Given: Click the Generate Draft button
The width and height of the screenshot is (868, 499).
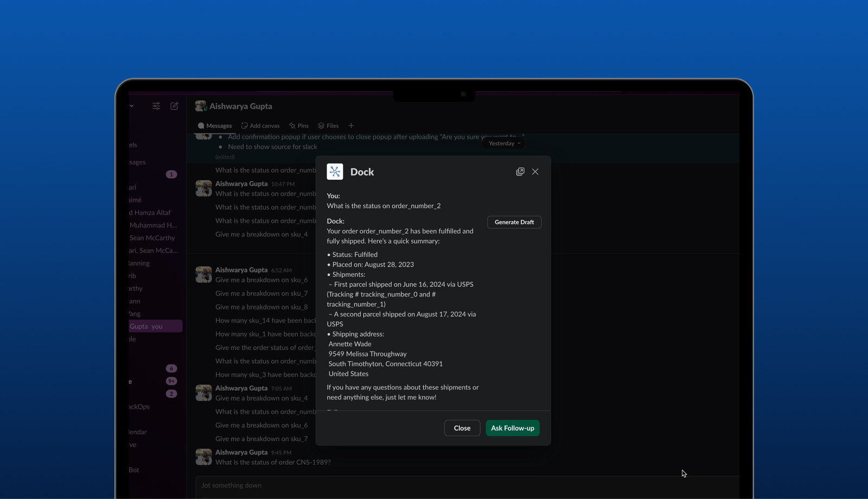Looking at the screenshot, I should [x=514, y=222].
